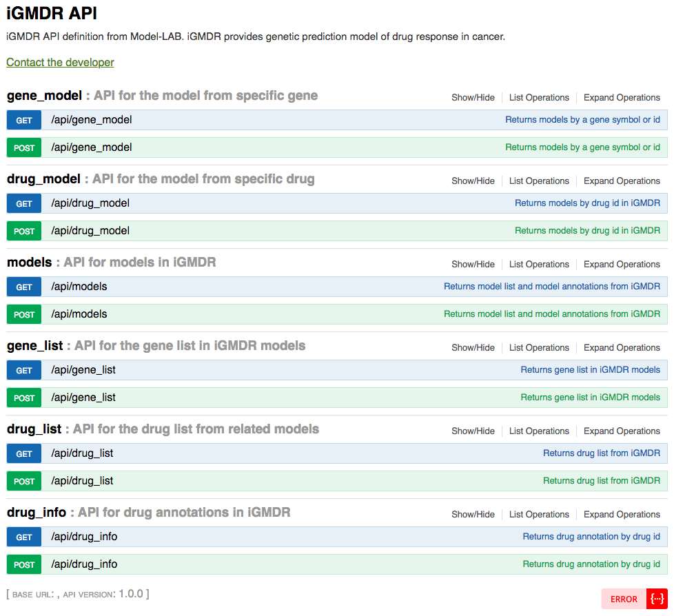Click POST badge for /api/gene_list

tap(24, 398)
